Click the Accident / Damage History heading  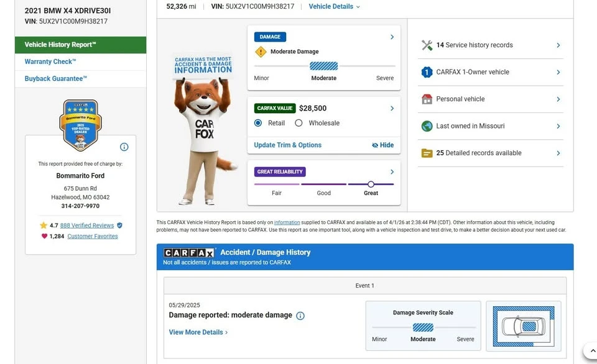(266, 253)
